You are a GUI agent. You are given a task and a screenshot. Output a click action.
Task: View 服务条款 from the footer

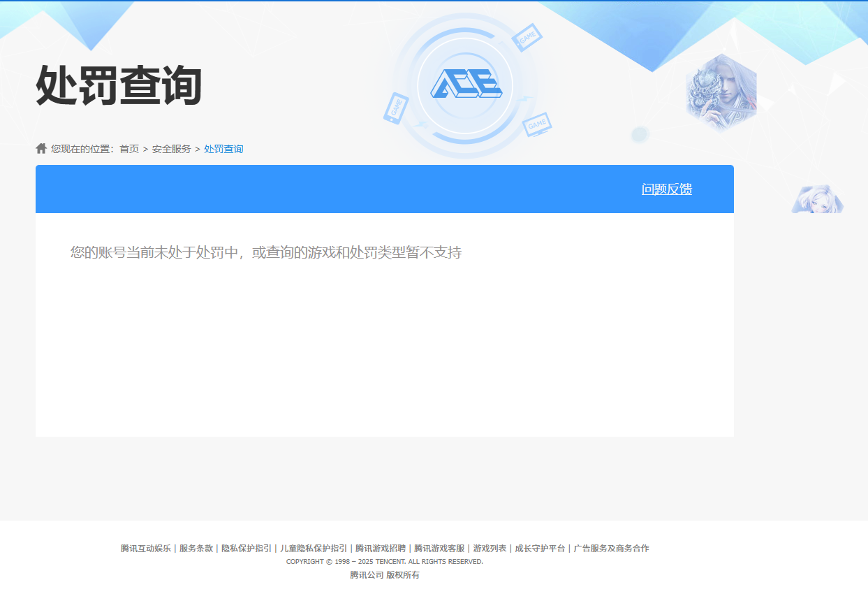196,549
